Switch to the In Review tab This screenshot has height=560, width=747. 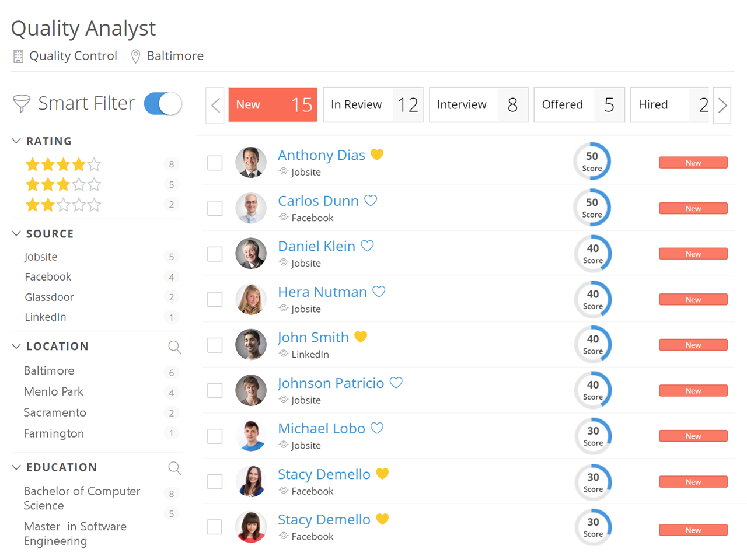click(373, 105)
